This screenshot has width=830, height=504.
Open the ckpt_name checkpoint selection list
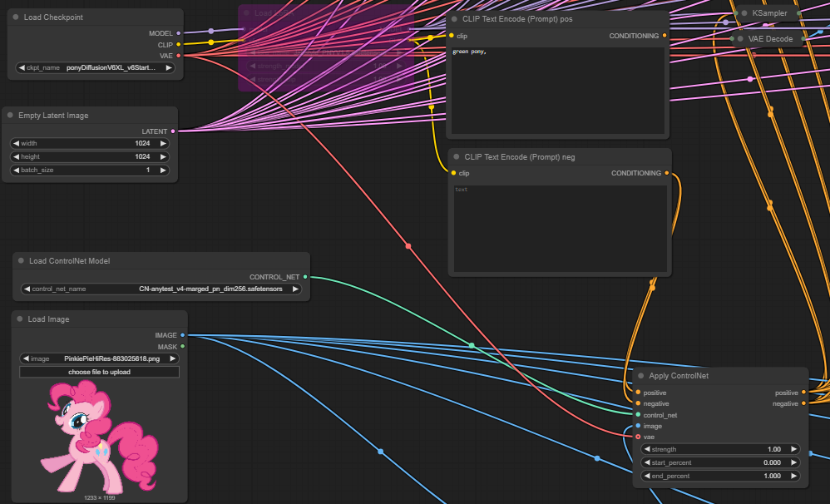tap(96, 67)
